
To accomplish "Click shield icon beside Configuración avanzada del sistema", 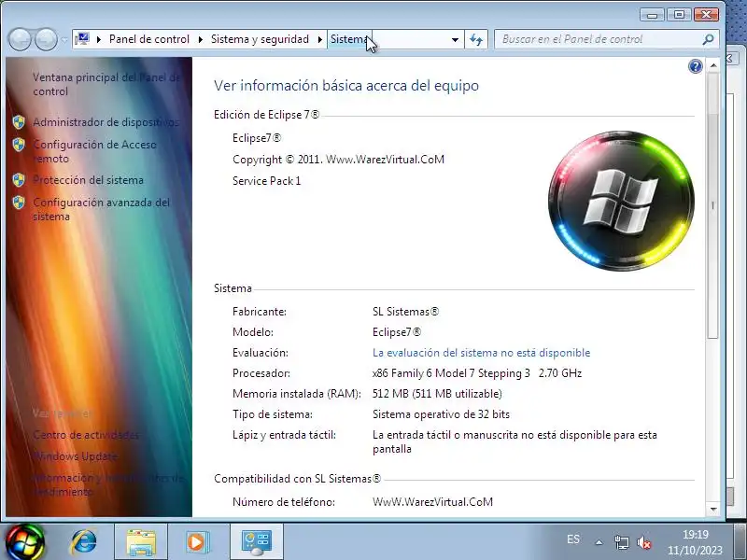I will point(19,203).
